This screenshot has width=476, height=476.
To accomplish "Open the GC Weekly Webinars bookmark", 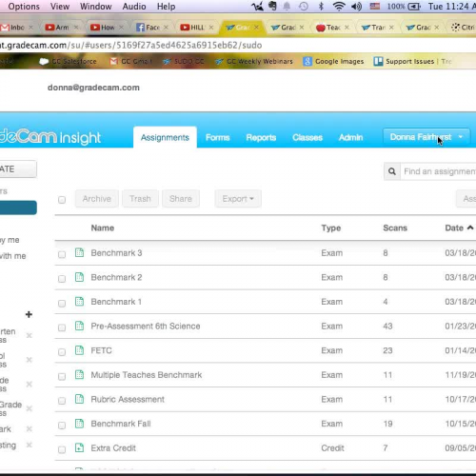I will click(254, 61).
